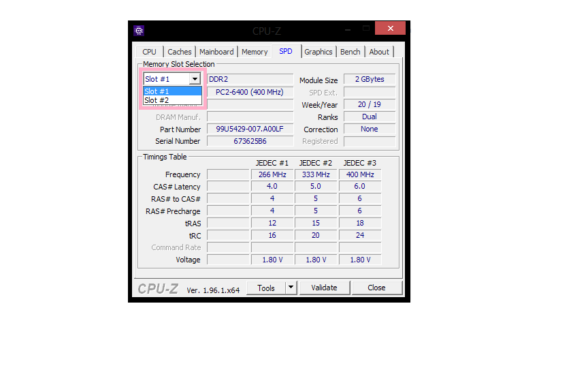Click the empty DRAM Manuf. field
The image size is (588, 368).
coord(250,117)
